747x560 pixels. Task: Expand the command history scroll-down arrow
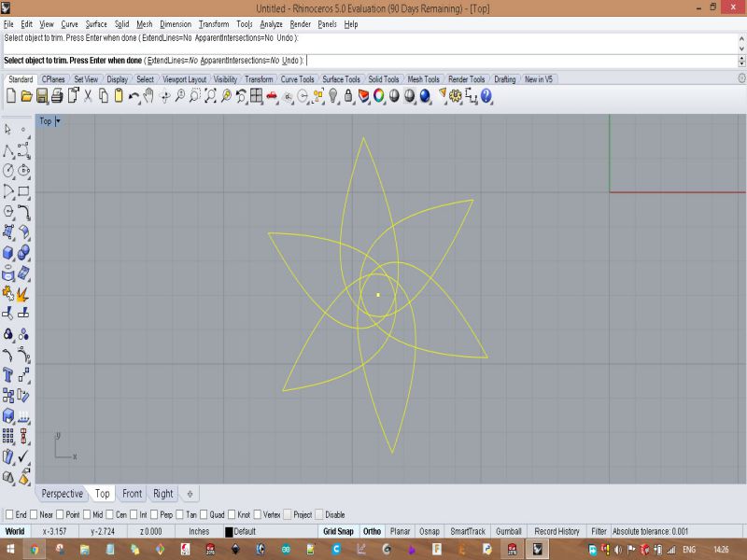tap(741, 49)
